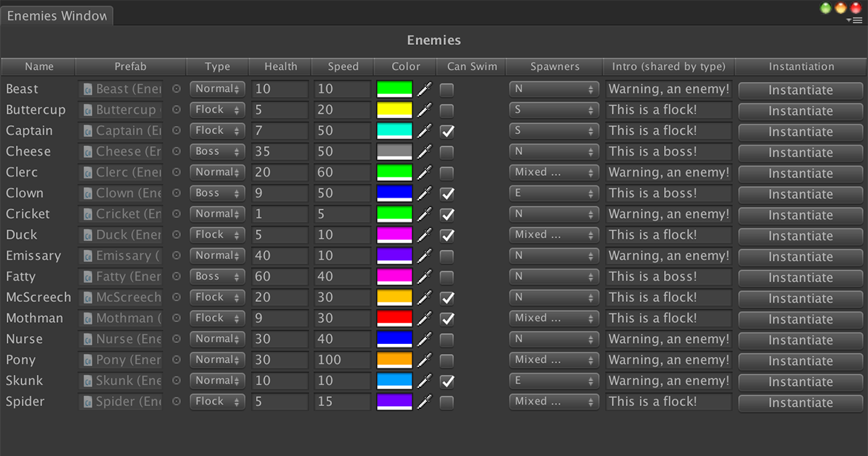Open the object picker for the Beast prefab
Screen dimensions: 868x456
176,89
